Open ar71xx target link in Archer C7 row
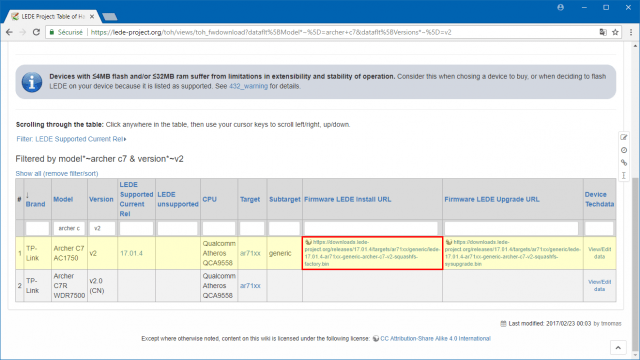Image resolution: width=640 pixels, height=360 pixels. tap(250, 253)
